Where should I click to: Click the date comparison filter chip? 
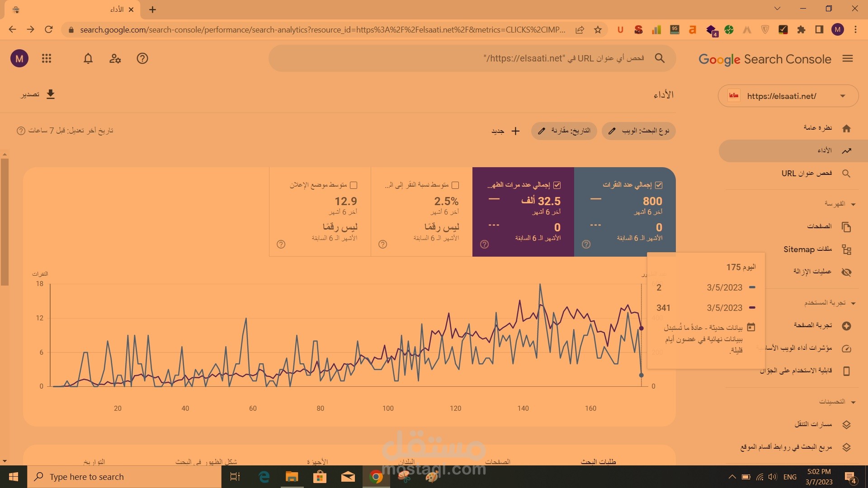[564, 131]
